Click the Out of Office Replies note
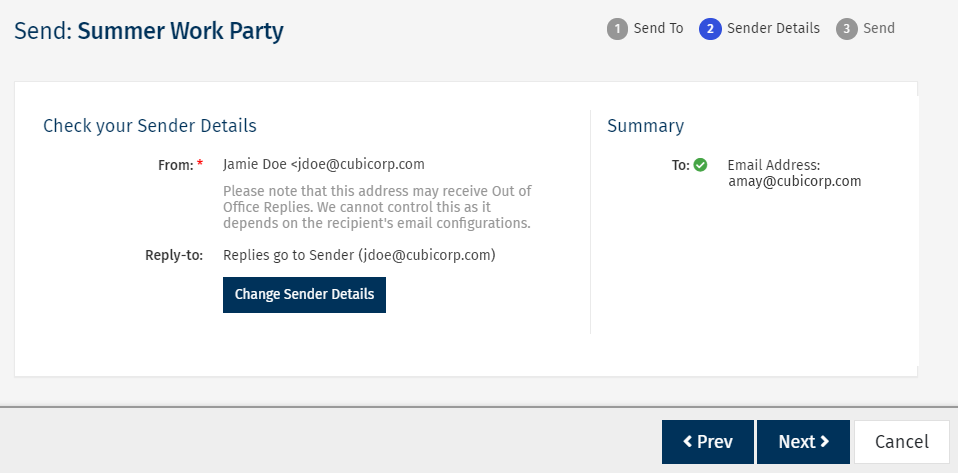 (377, 207)
